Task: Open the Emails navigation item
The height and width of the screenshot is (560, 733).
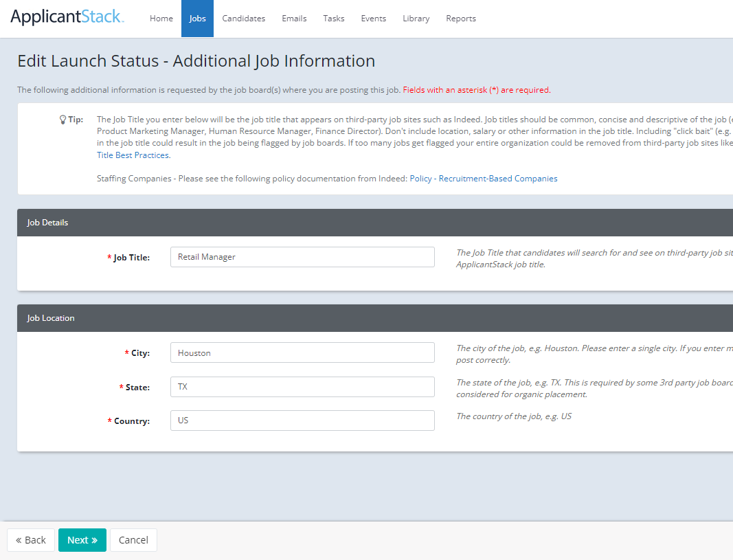Action: 294,19
